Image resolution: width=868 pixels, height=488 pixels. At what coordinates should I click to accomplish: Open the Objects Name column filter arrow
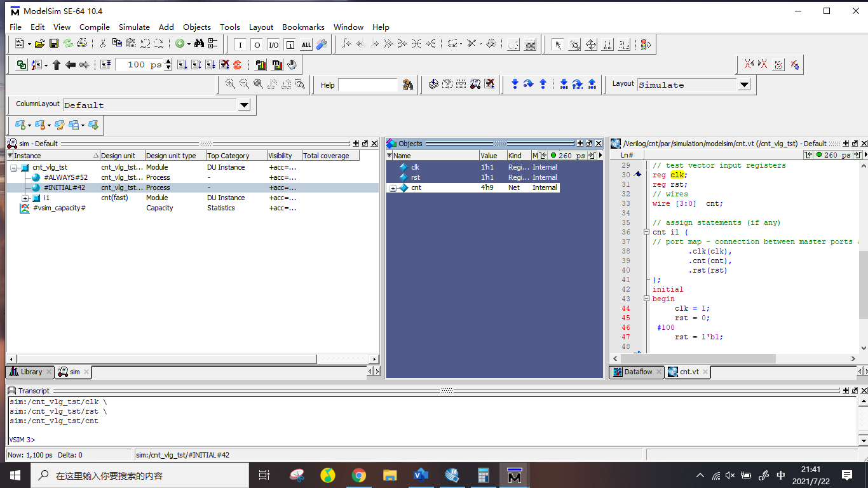tap(390, 156)
